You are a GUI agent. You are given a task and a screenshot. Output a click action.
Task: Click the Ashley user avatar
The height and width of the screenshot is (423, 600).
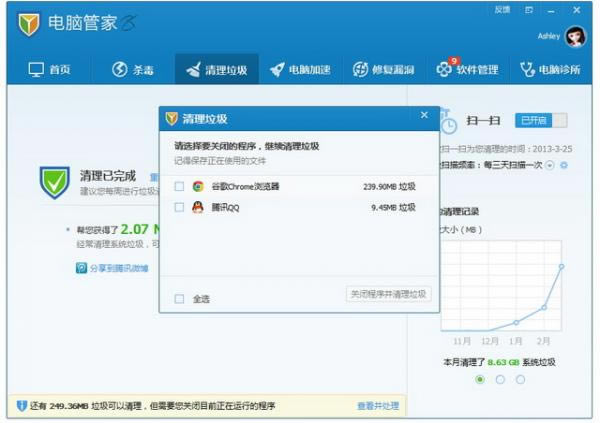point(575,37)
